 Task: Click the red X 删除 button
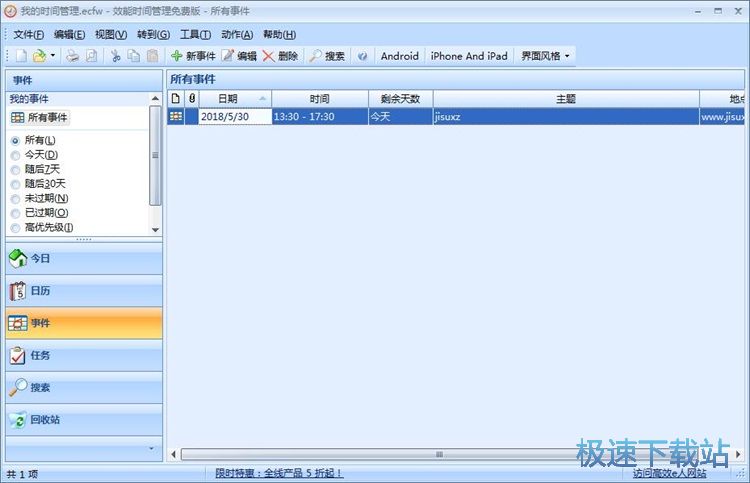point(280,56)
